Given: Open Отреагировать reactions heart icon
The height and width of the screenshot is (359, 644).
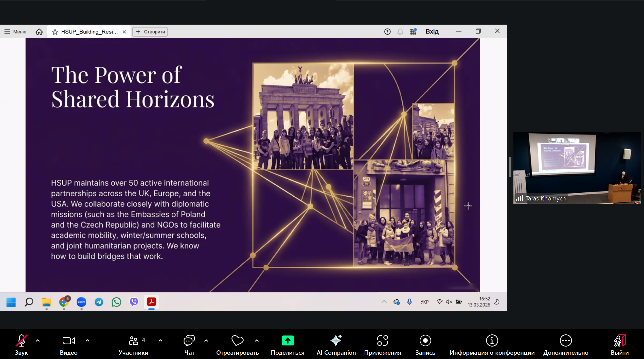Looking at the screenshot, I should point(237,340).
